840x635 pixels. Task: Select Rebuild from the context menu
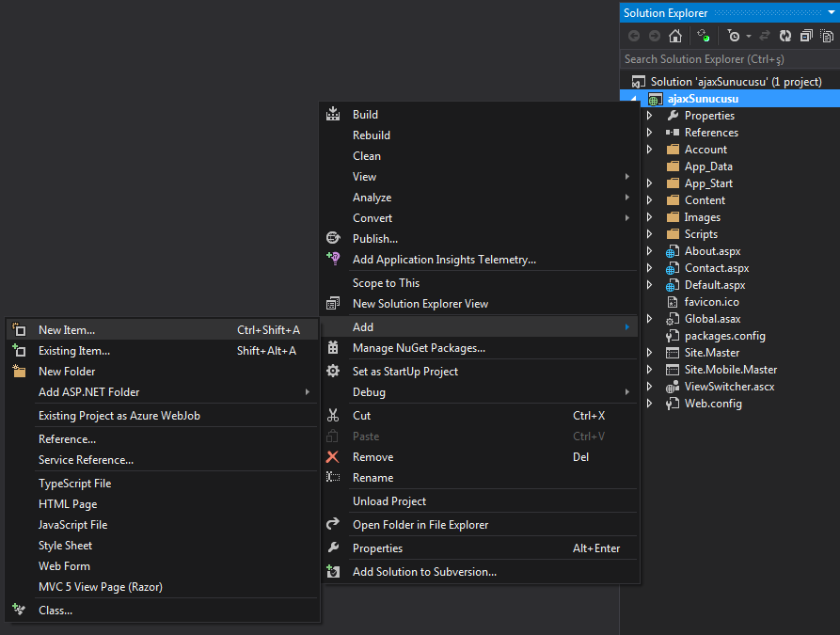480,135
